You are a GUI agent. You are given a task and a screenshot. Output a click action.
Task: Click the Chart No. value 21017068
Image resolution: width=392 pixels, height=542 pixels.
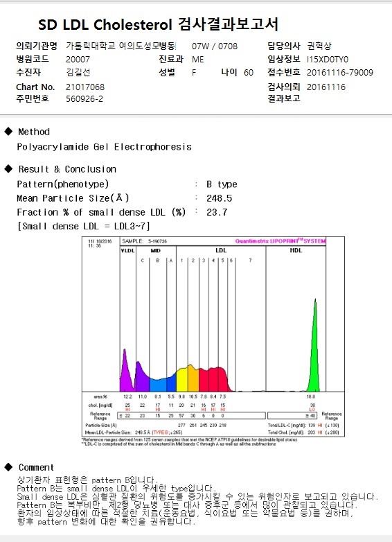click(x=85, y=87)
